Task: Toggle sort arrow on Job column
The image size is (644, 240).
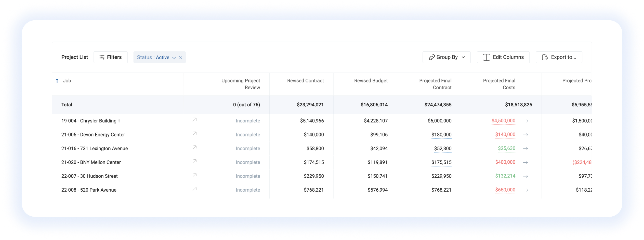Action: coord(57,81)
